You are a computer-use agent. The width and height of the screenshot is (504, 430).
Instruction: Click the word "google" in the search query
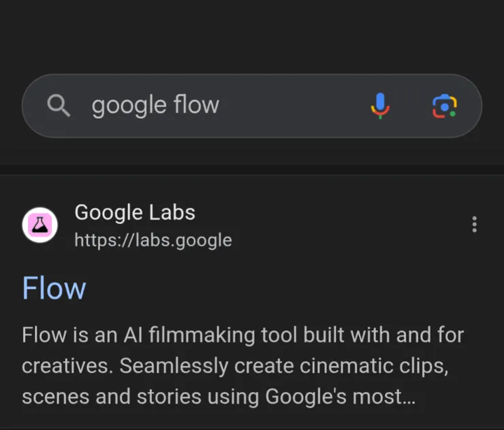point(129,105)
